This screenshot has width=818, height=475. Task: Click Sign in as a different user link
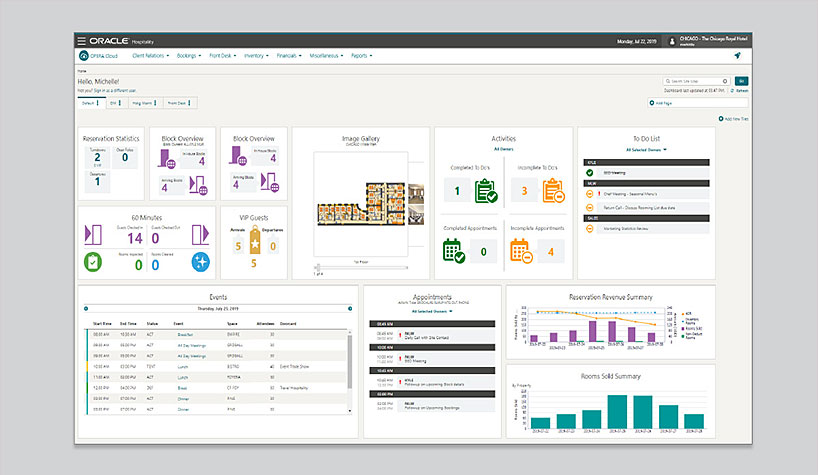(115, 91)
